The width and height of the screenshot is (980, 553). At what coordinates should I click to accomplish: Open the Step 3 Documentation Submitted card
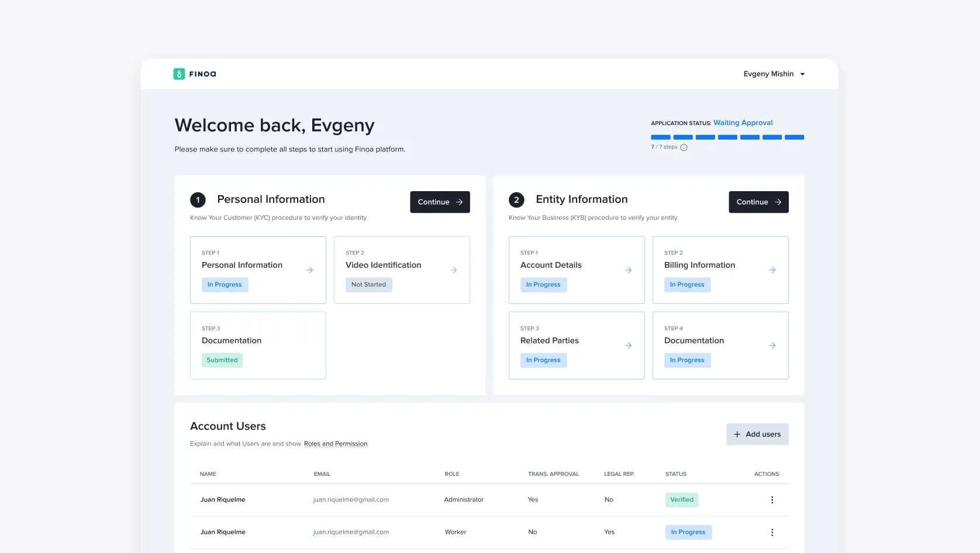coord(258,345)
